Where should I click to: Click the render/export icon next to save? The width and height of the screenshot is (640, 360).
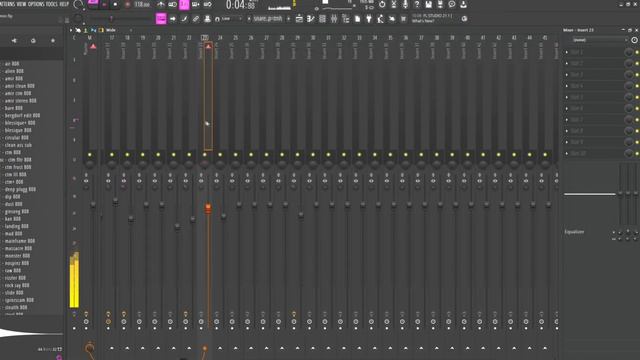440,4
